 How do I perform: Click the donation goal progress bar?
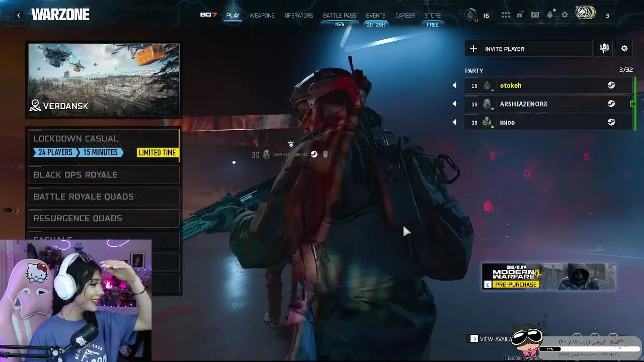click(x=589, y=348)
